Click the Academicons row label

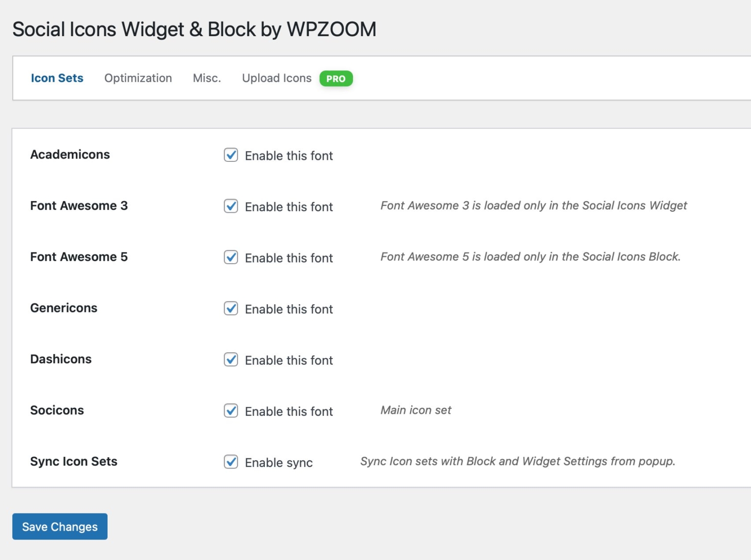tap(70, 155)
